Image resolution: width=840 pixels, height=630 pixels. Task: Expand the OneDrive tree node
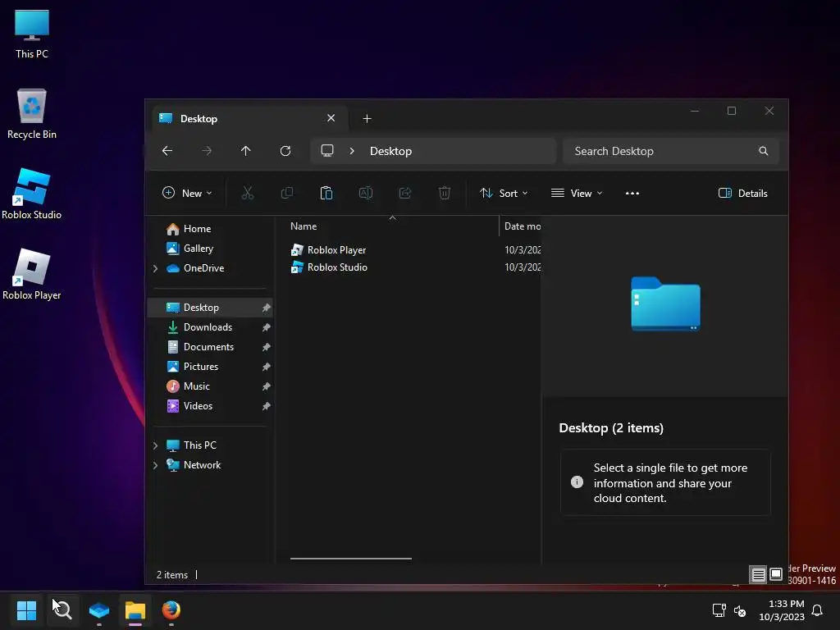155,268
